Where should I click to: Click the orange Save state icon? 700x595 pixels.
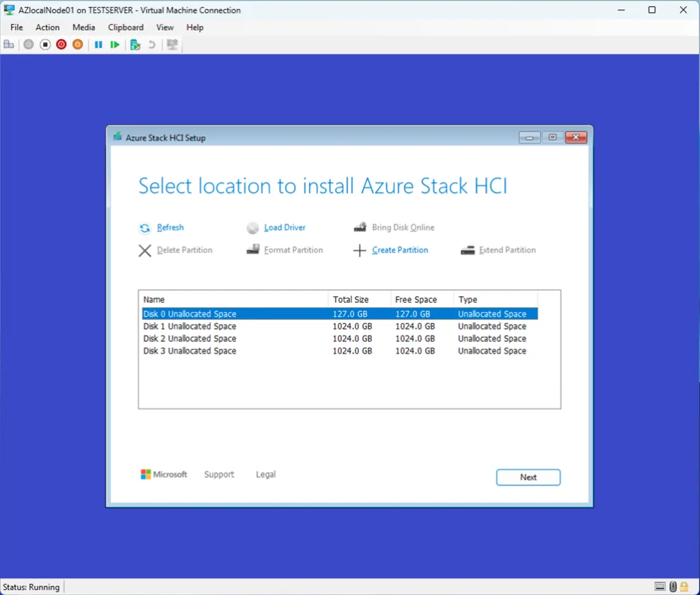[78, 44]
